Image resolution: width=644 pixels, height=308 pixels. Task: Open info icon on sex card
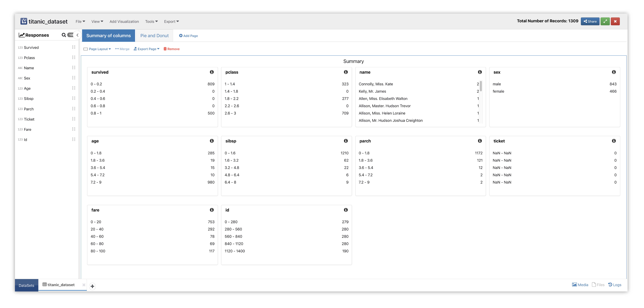click(614, 72)
